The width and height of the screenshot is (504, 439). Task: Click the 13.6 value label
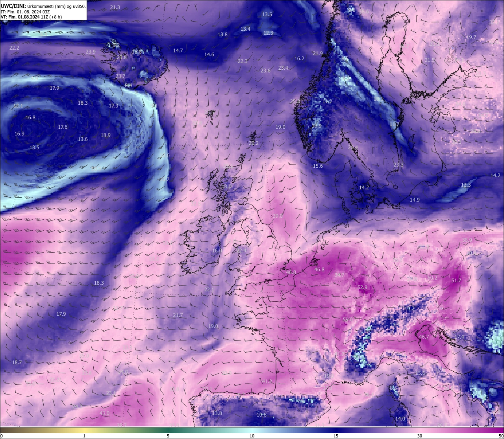pyautogui.click(x=83, y=139)
